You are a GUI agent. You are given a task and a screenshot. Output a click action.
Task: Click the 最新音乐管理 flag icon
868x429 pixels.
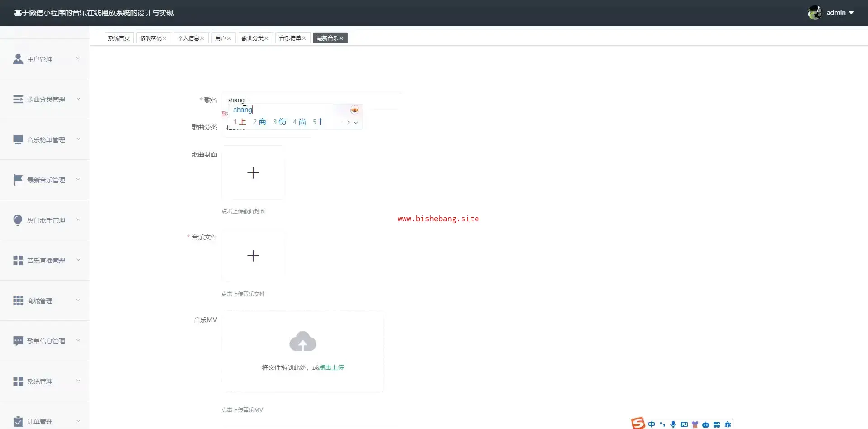pyautogui.click(x=18, y=180)
